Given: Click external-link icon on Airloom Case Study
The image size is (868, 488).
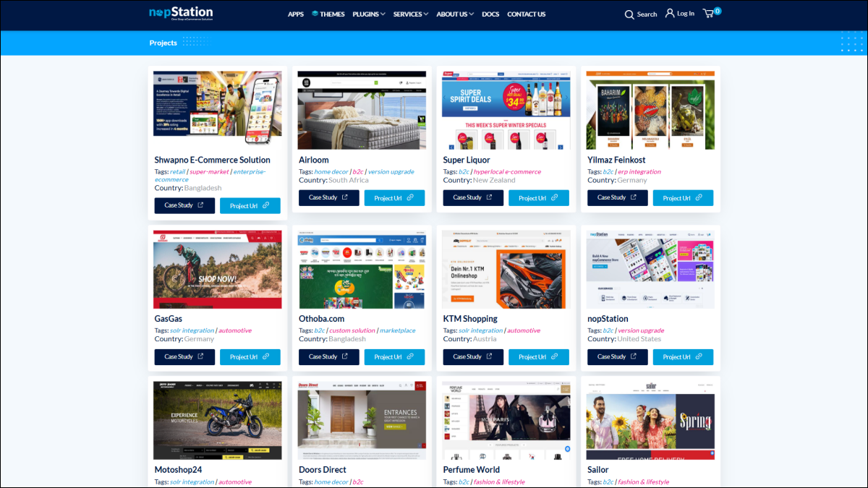Looking at the screenshot, I should [345, 197].
